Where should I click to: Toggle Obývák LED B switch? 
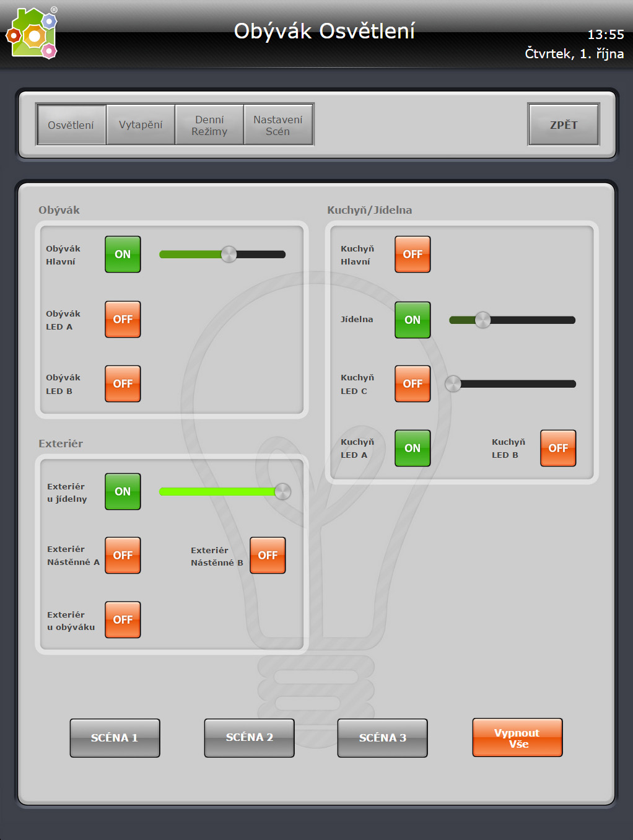pos(123,383)
